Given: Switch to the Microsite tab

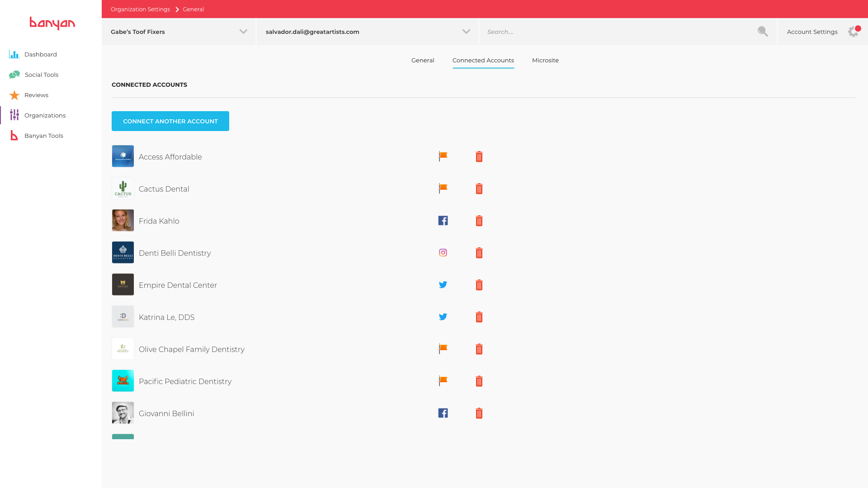Looking at the screenshot, I should (545, 61).
